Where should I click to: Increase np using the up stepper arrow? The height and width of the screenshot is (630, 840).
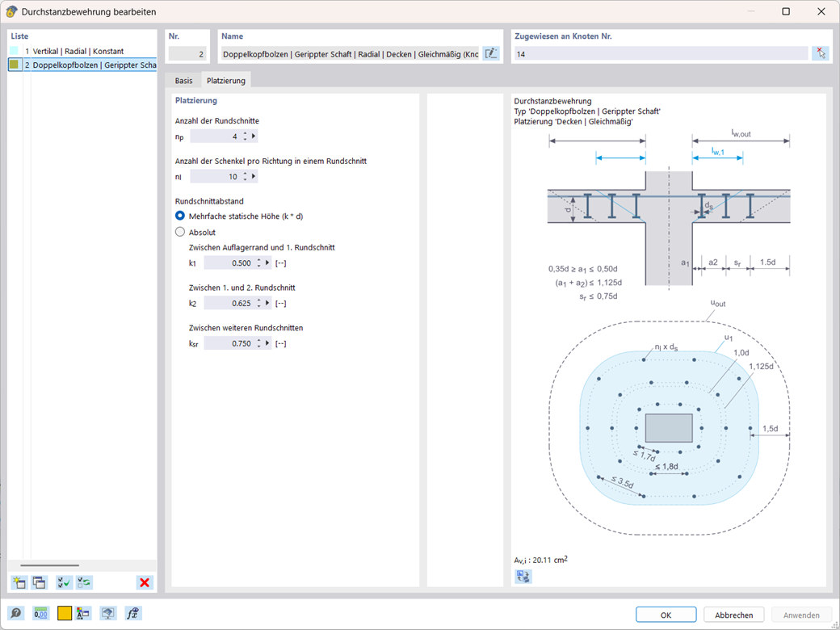coord(244,132)
